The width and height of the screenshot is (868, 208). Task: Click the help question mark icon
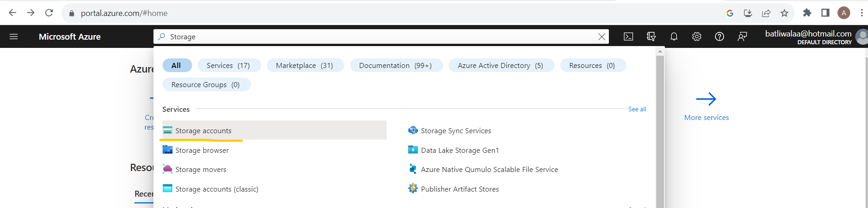pyautogui.click(x=720, y=37)
